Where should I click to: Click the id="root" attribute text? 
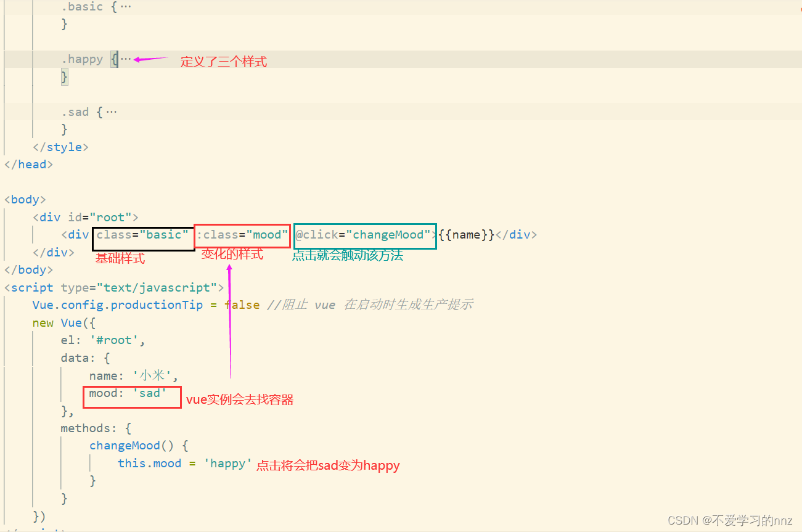tap(100, 217)
